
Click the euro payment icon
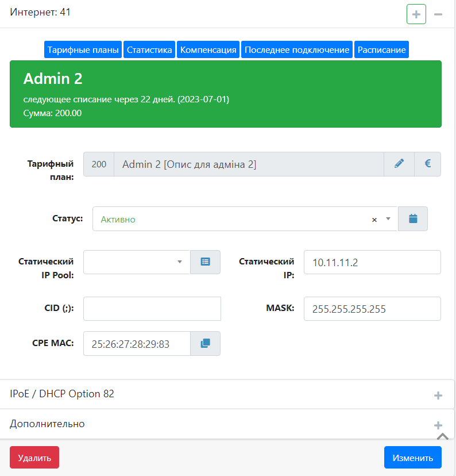pos(427,164)
